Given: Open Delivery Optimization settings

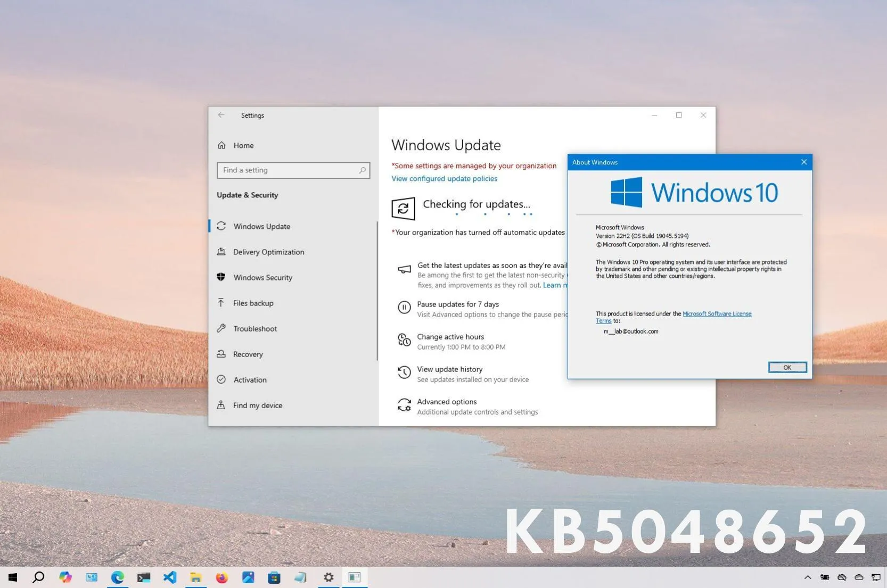Looking at the screenshot, I should coord(268,252).
